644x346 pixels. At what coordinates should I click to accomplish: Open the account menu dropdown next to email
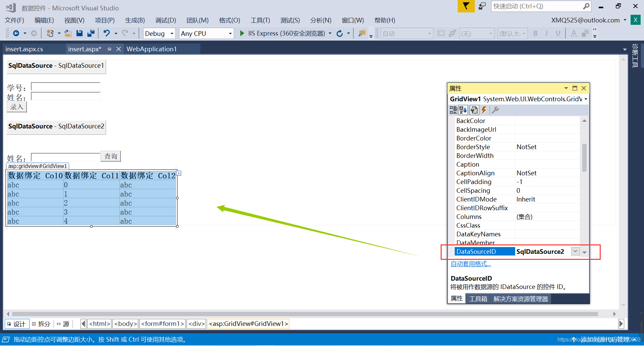[625, 20]
